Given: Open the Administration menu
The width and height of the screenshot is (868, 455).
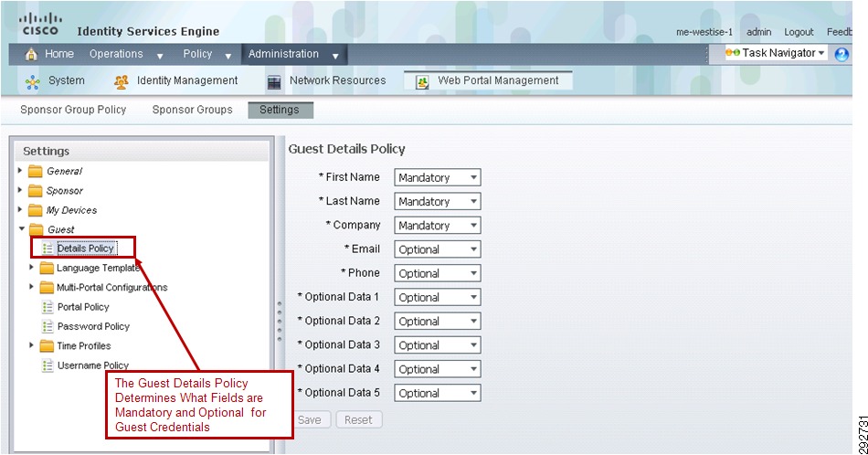Looking at the screenshot, I should [x=293, y=54].
